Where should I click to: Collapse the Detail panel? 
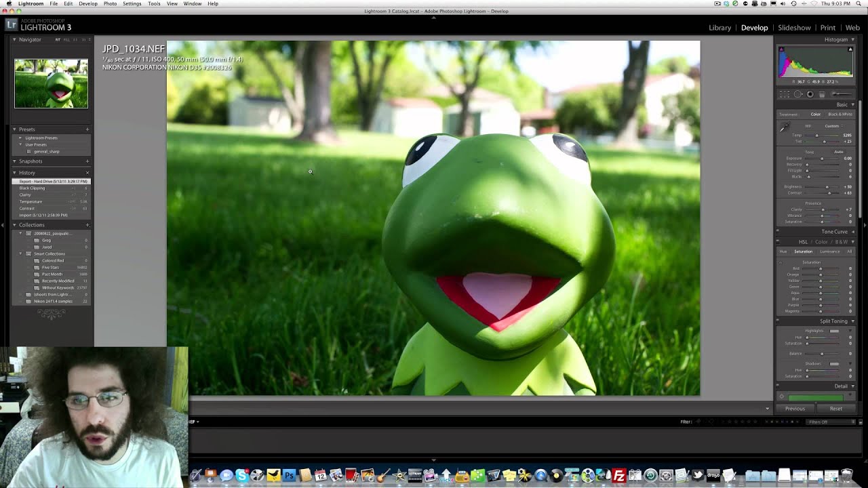pos(852,386)
